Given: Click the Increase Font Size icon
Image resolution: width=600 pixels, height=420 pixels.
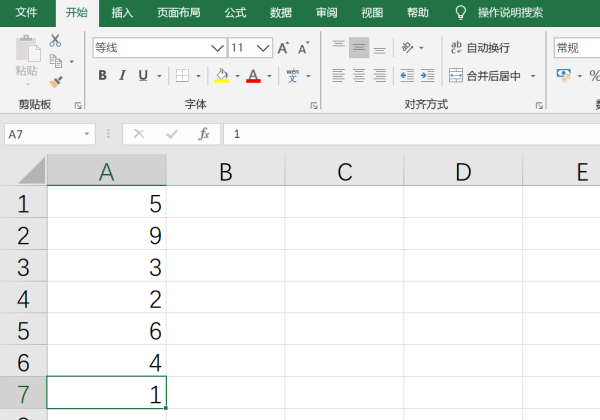Looking at the screenshot, I should pyautogui.click(x=283, y=48).
